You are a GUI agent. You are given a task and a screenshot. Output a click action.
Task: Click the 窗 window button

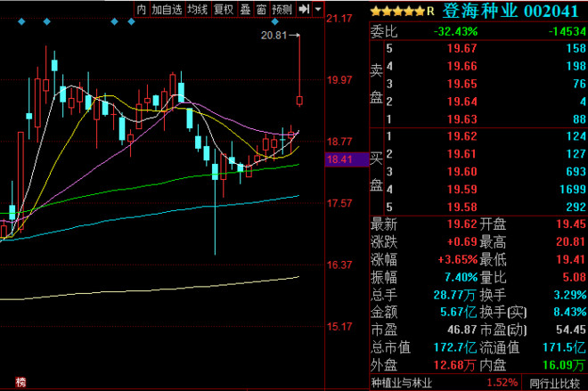point(261,10)
